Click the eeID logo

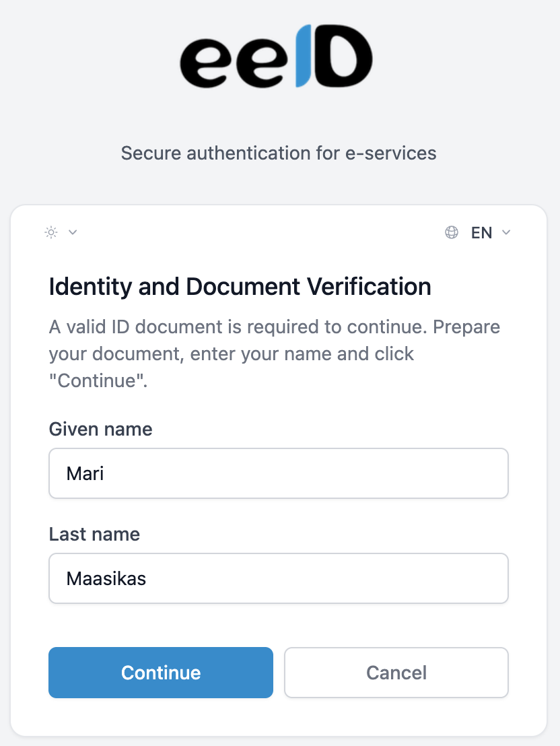click(276, 57)
